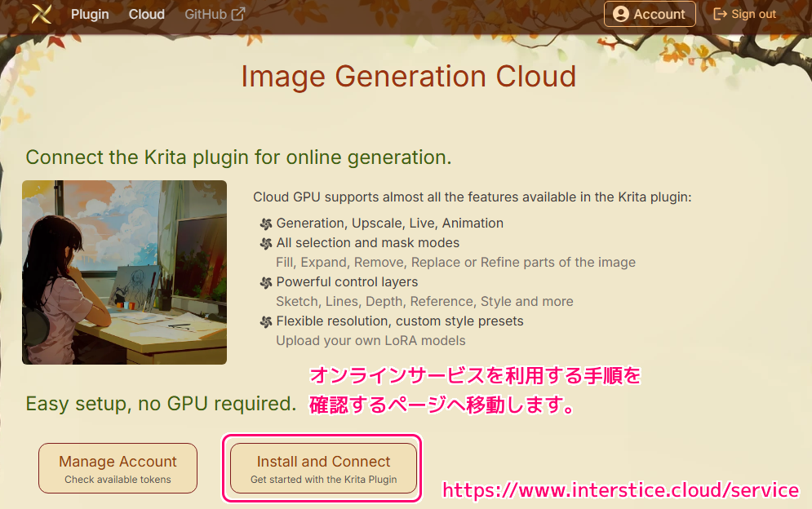Click the pinwheel bullet beside Generation, Upscale

[266, 224]
